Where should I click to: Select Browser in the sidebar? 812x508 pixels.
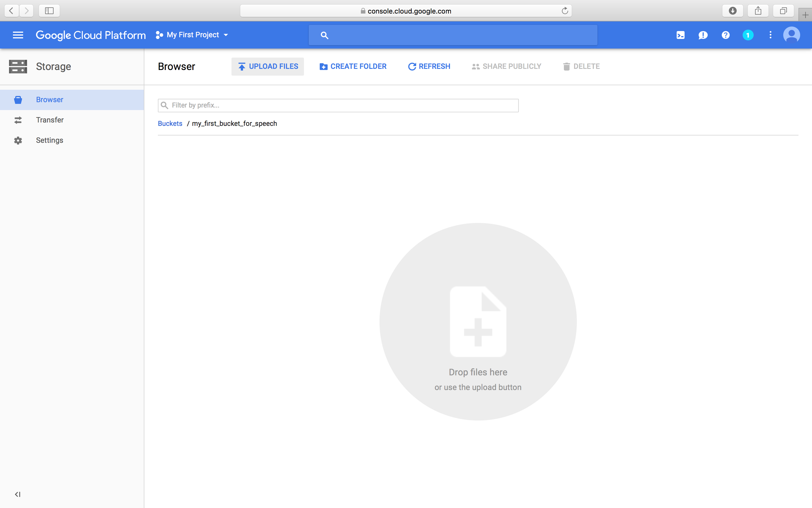pos(72,100)
